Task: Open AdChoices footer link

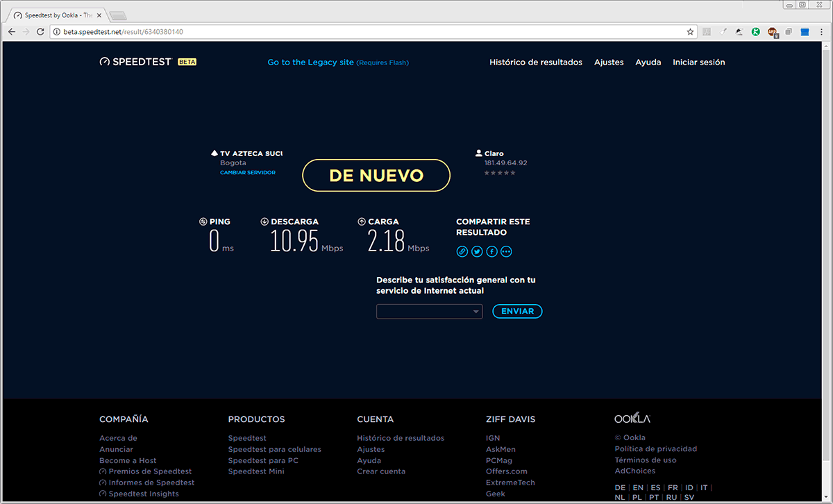Action: coord(635,471)
